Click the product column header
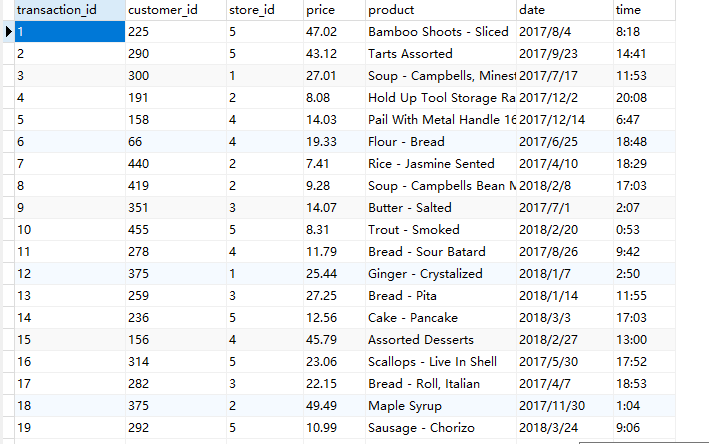The height and width of the screenshot is (444, 709). (x=441, y=10)
